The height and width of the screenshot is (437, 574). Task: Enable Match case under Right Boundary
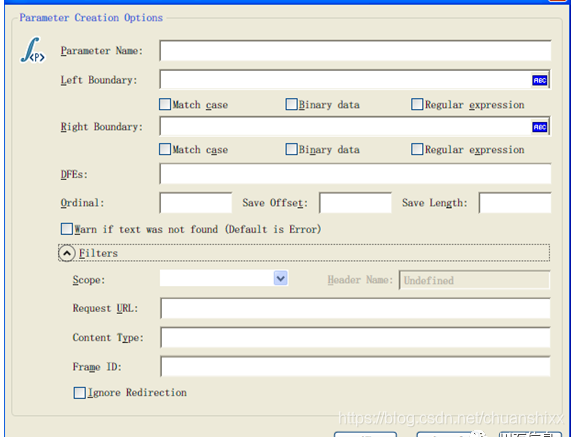click(165, 149)
